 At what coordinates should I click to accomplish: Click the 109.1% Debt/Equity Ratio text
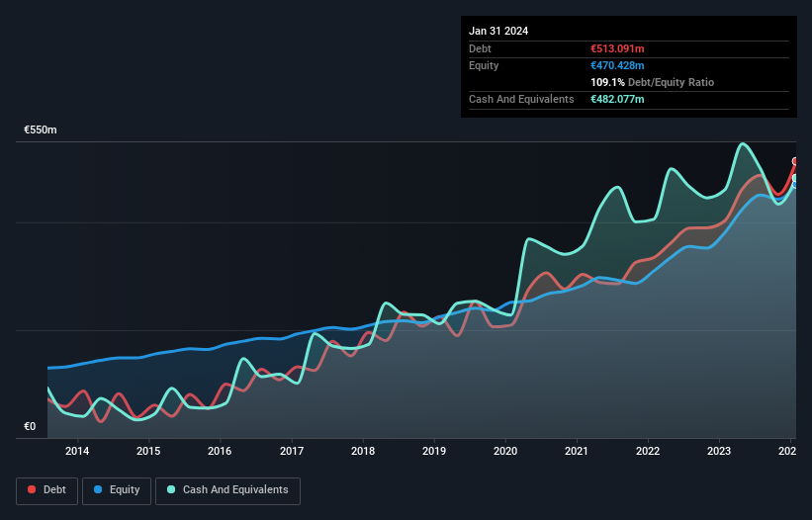(x=653, y=82)
